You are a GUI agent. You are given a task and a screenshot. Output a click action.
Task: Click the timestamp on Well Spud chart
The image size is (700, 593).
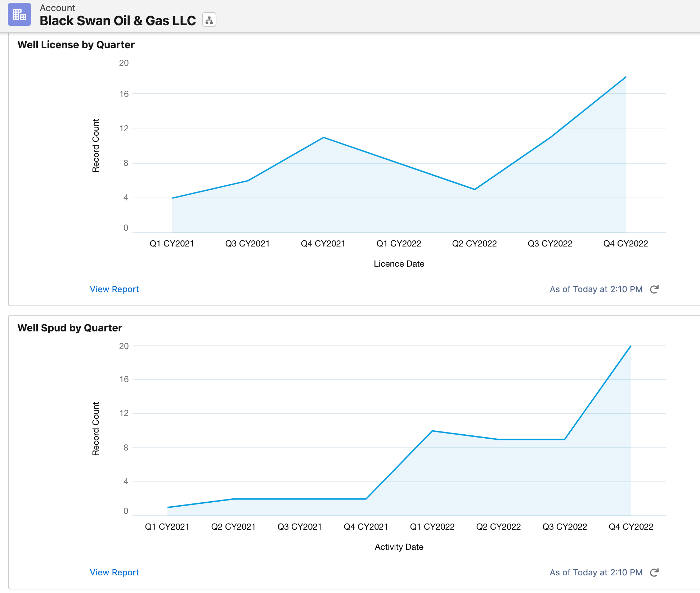point(596,572)
